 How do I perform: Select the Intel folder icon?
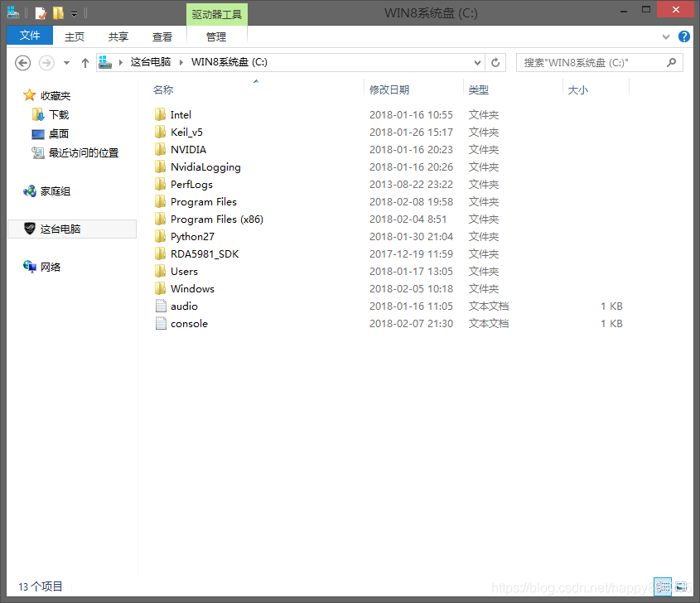[x=160, y=114]
